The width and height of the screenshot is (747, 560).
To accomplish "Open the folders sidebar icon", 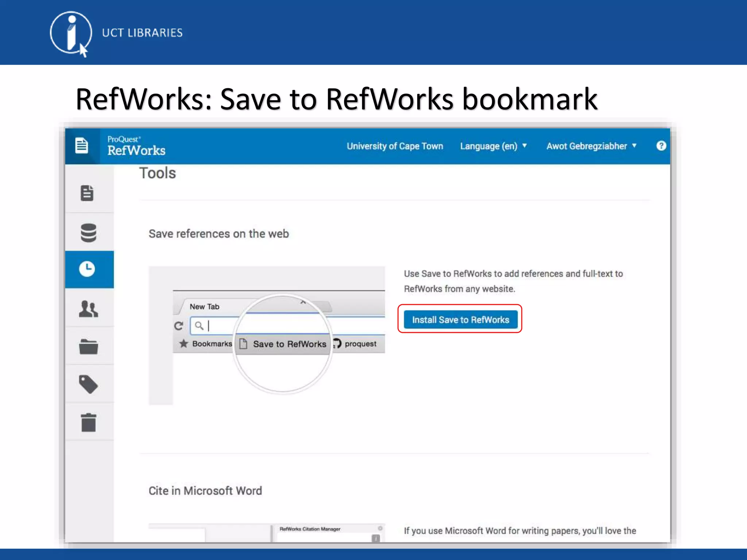I will 88,346.
